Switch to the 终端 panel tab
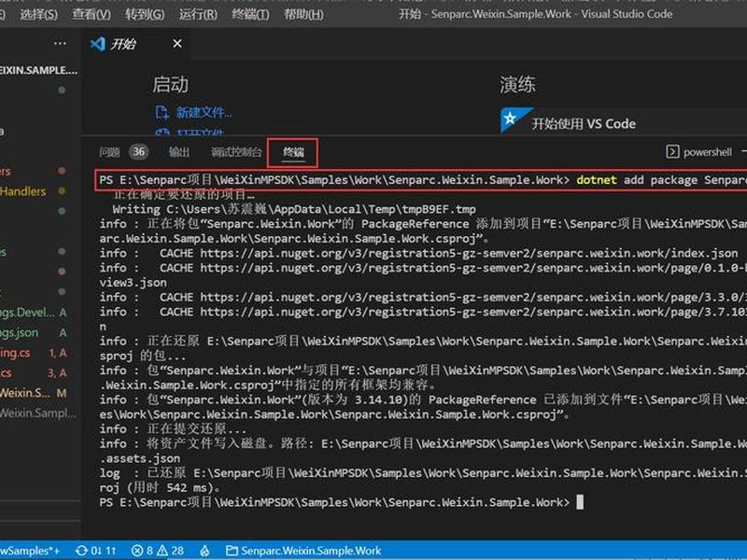Image resolution: width=747 pixels, height=560 pixels. pos(293,152)
